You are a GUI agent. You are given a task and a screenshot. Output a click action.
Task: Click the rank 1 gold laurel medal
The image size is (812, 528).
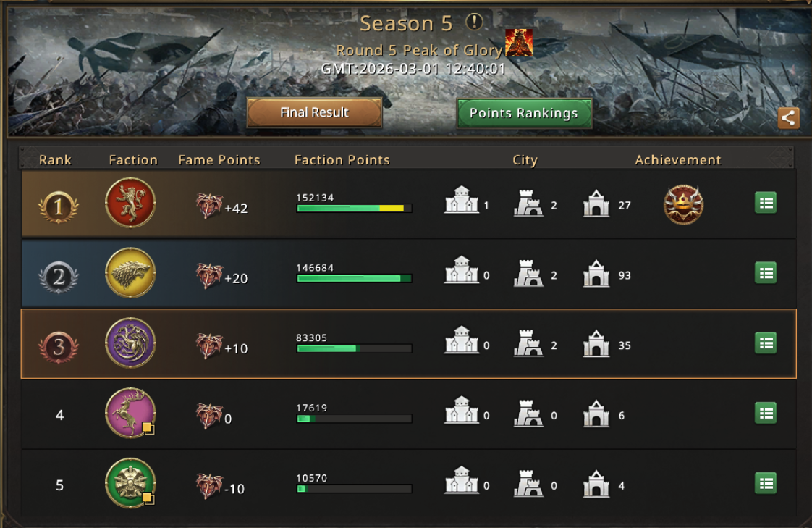tap(59, 206)
